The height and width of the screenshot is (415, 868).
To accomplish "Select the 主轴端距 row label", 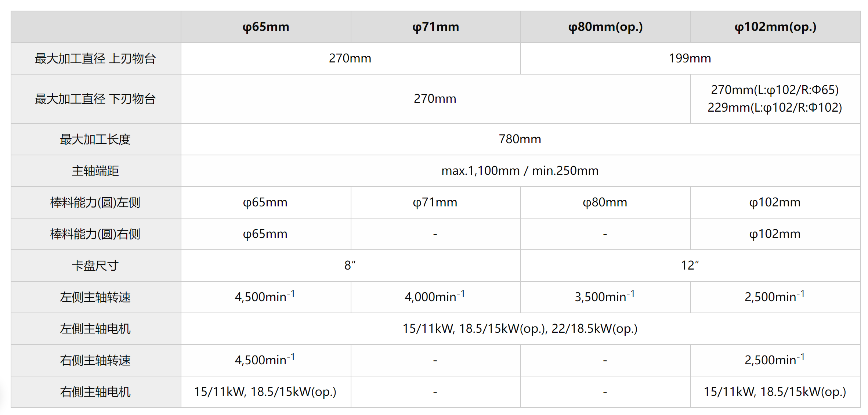I will 95,171.
